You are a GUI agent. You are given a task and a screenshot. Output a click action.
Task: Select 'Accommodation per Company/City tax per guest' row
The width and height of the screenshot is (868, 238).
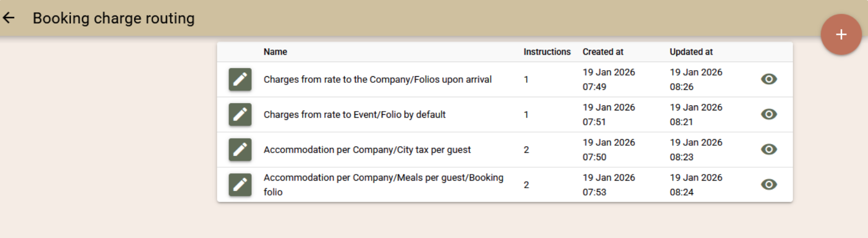tap(367, 150)
